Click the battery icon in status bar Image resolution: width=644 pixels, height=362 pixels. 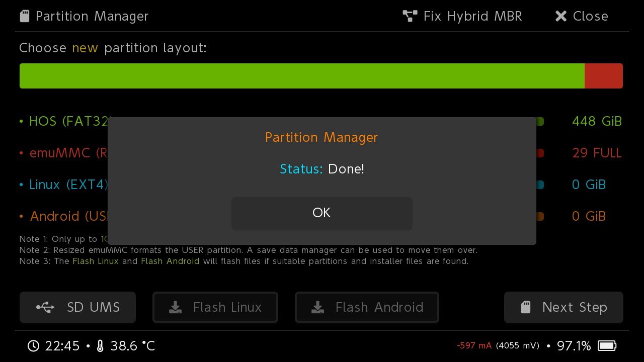(607, 346)
